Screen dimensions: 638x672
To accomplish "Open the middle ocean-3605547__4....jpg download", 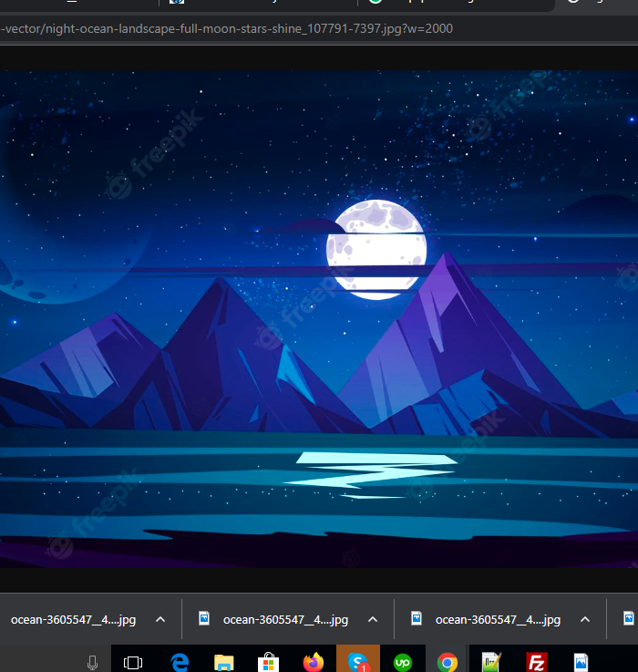I will point(286,620).
